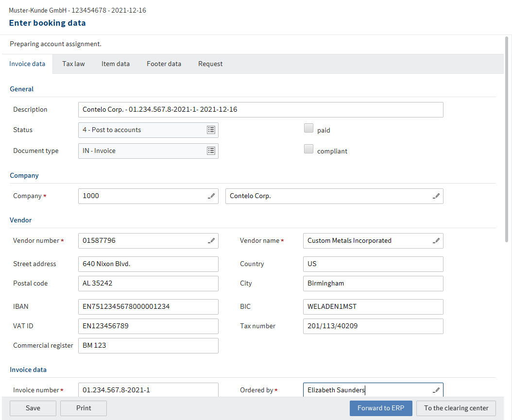Open the Item data tab
Image resolution: width=512 pixels, height=420 pixels.
(116, 64)
